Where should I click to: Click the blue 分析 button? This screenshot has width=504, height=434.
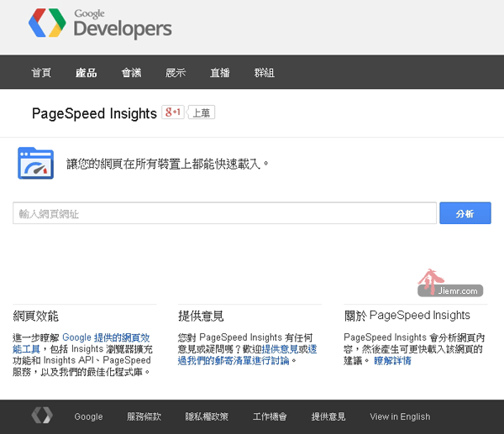pos(465,213)
